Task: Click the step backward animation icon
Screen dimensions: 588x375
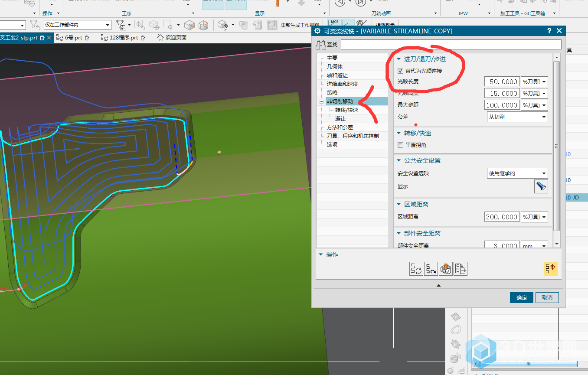Action: pos(340,2)
